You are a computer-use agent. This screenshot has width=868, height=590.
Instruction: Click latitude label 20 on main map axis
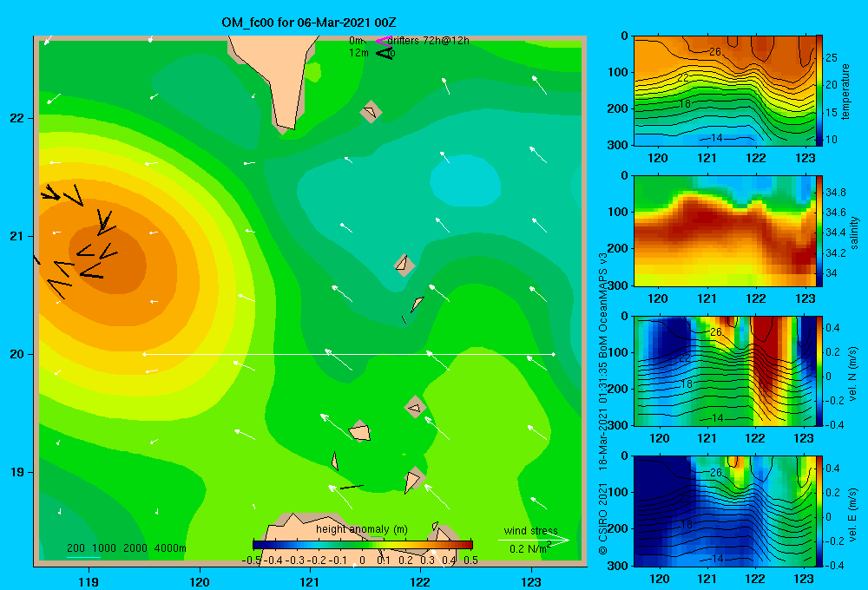point(17,354)
